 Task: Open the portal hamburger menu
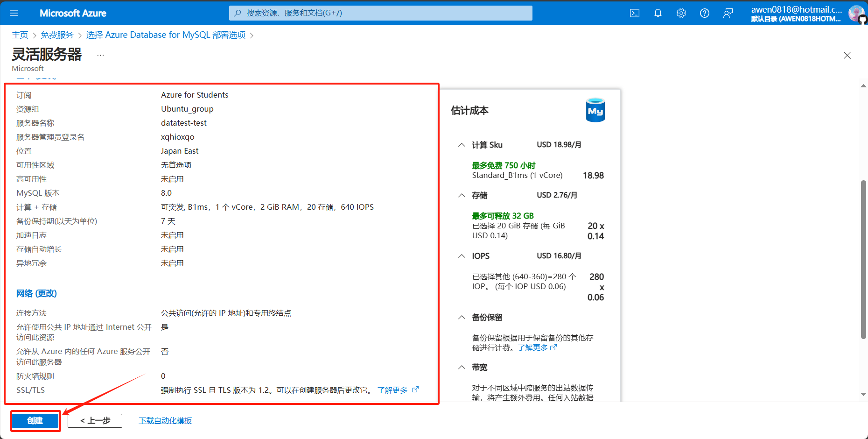tap(14, 13)
